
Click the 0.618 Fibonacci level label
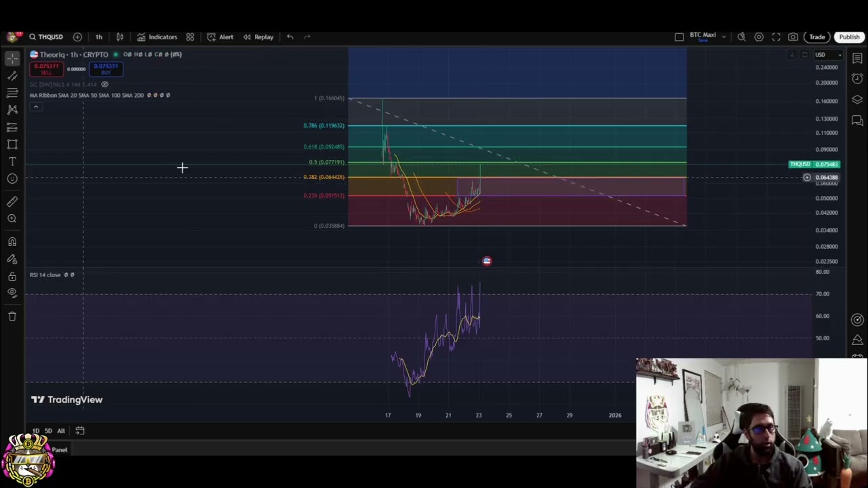coord(323,146)
